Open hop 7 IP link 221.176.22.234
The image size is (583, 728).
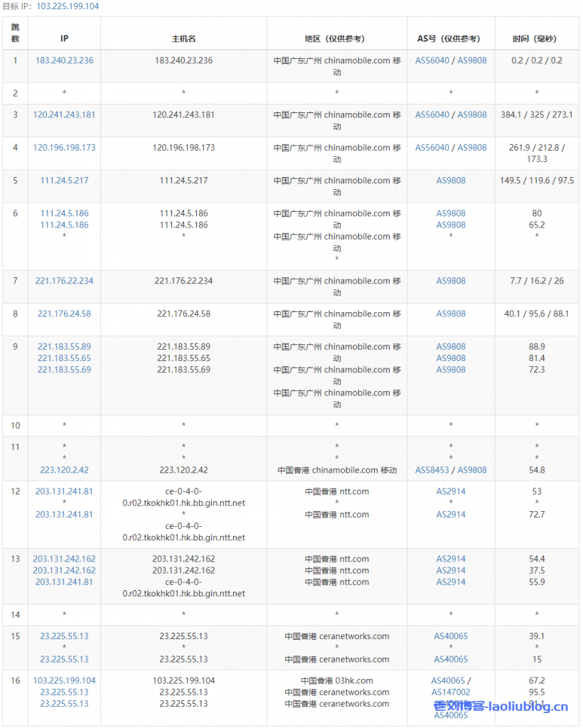tap(64, 281)
